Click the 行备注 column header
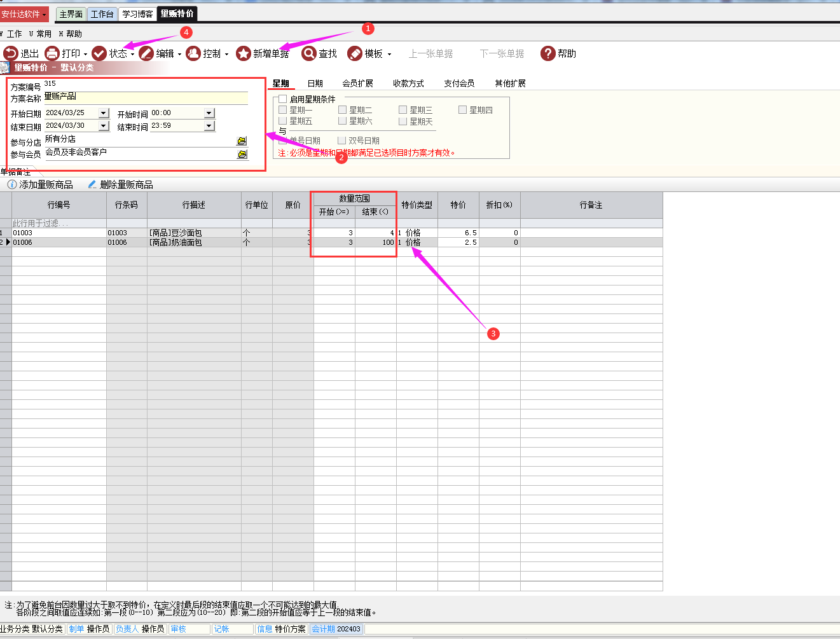Screen dimensions: 840x639 (591, 205)
